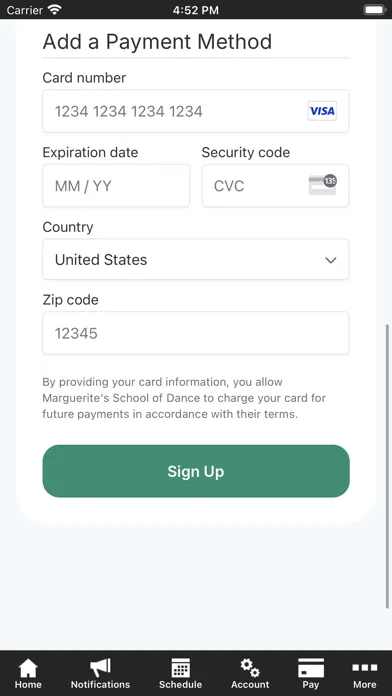Screen dimensions: 392x696
Task: Click the vertical scrollbar on right edge
Action: click(388, 466)
